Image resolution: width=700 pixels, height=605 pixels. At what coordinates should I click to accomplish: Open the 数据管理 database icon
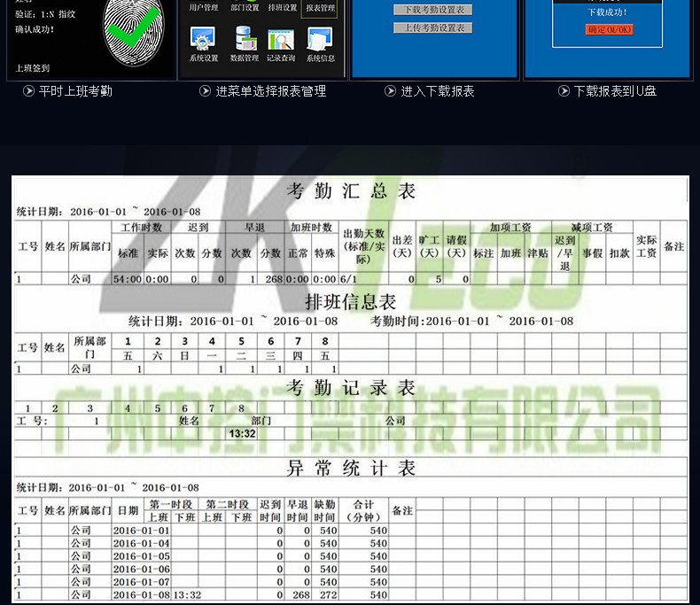click(244, 40)
